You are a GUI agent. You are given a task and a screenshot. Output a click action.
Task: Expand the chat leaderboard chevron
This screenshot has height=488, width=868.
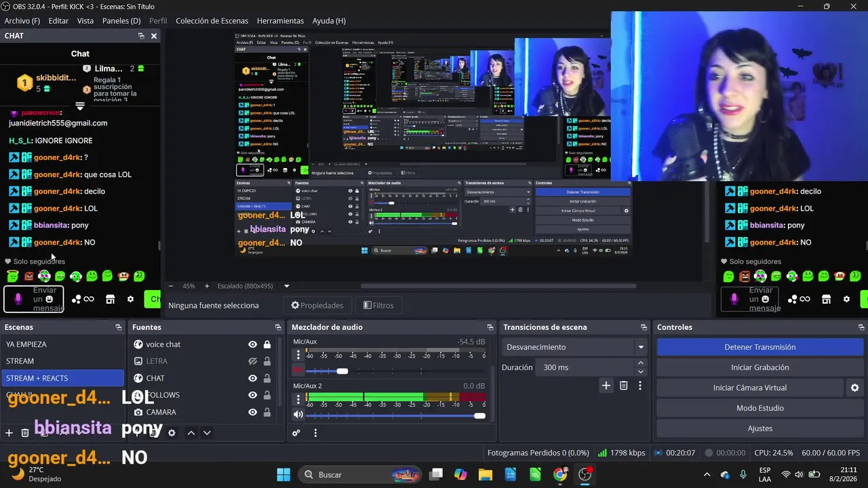click(x=80, y=106)
